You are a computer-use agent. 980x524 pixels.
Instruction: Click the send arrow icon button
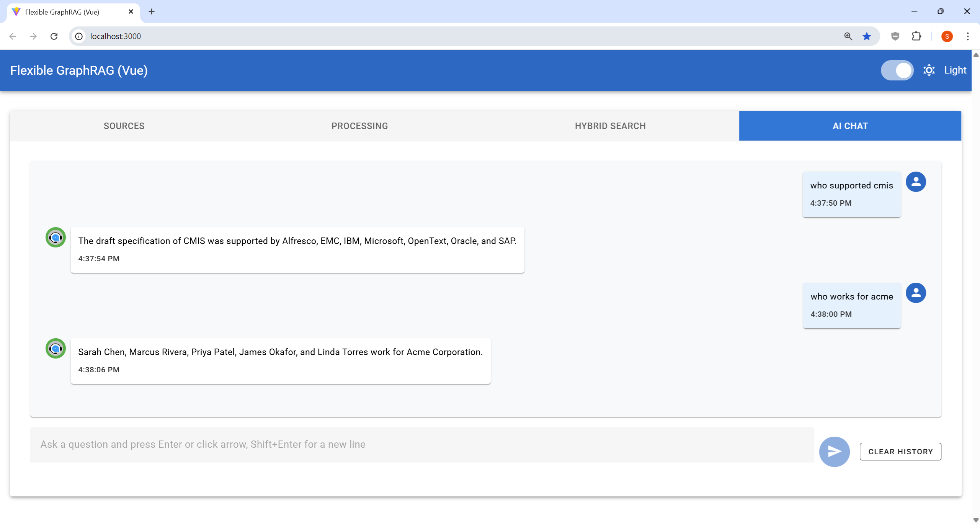(x=834, y=452)
